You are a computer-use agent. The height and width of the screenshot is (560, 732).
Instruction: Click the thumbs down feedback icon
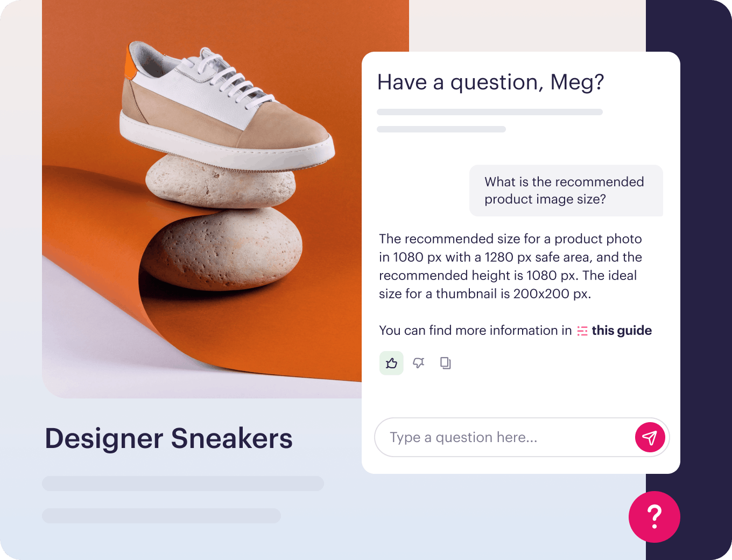418,363
